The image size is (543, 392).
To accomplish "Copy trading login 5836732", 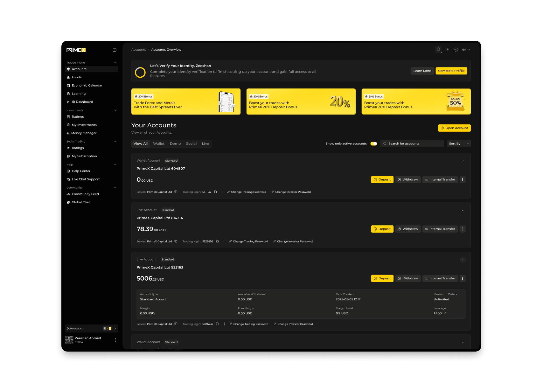I will tap(218, 324).
